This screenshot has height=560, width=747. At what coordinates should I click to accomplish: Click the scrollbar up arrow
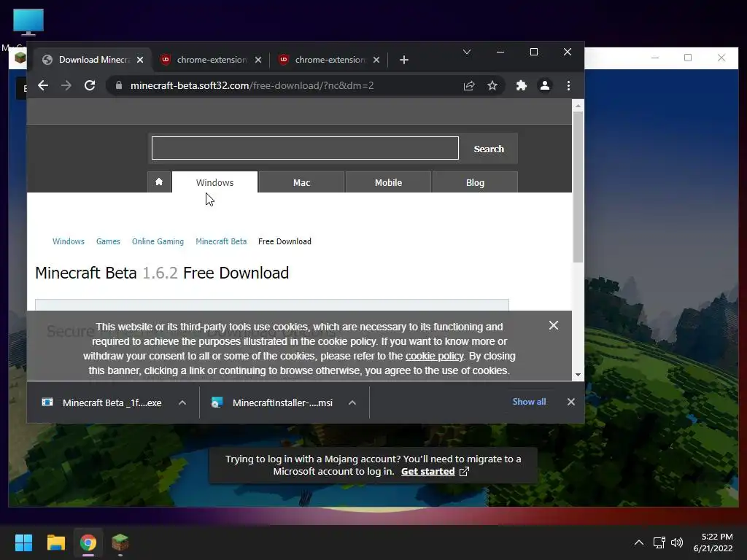point(578,106)
